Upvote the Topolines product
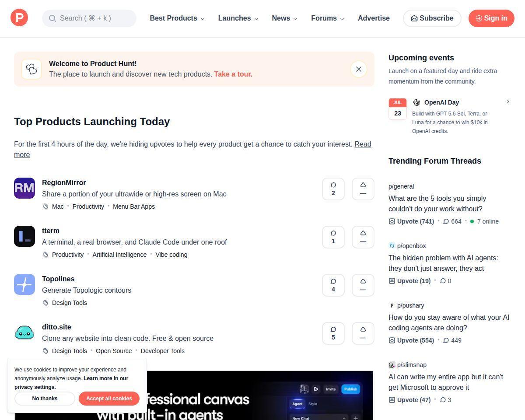 click(363, 285)
